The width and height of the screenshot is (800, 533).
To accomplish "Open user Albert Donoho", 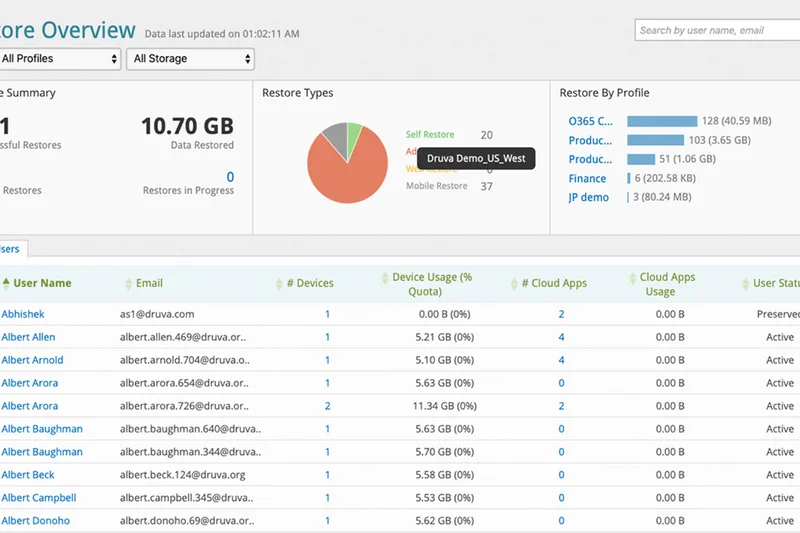I will 35,521.
